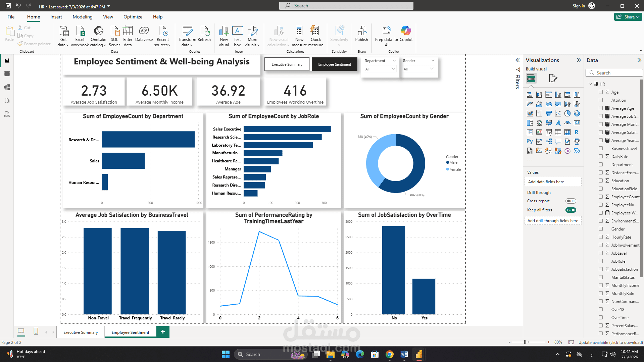Check the Age field checkbox
The image size is (644, 362).
click(601, 92)
